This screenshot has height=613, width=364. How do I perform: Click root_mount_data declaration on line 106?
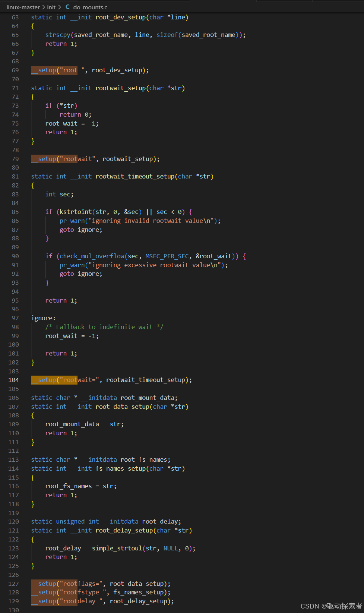pyautogui.click(x=147, y=398)
